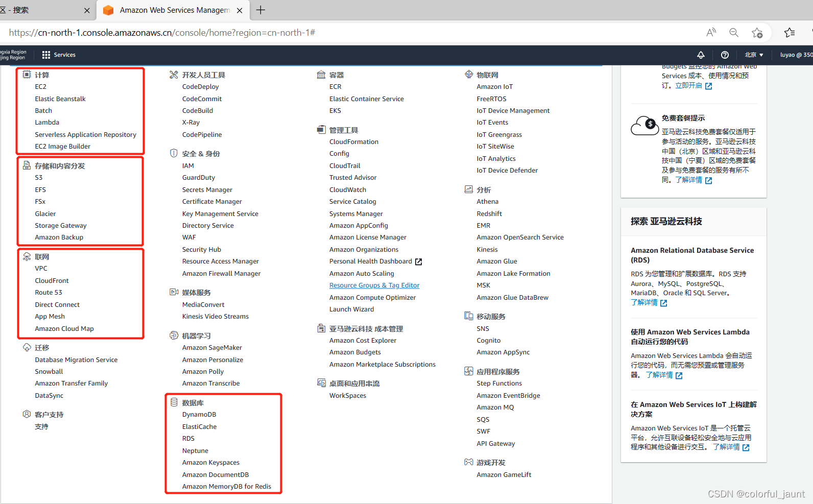Open the Kinesis analytics link
Screen dimensions: 813x504
pyautogui.click(x=487, y=250)
